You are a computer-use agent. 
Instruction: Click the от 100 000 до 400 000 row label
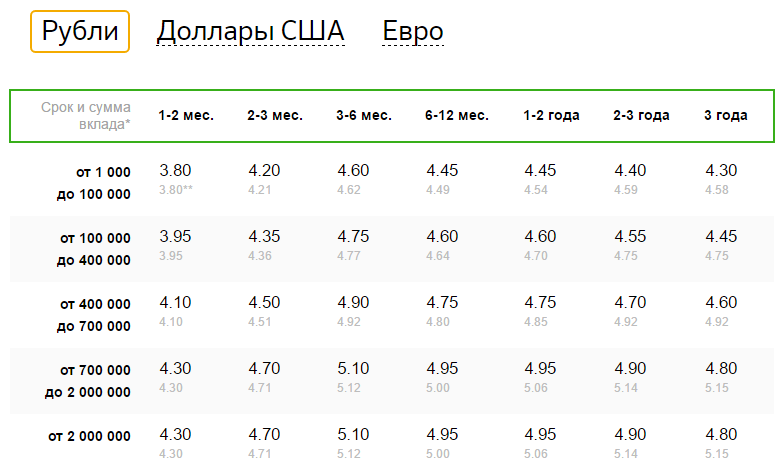point(94,249)
